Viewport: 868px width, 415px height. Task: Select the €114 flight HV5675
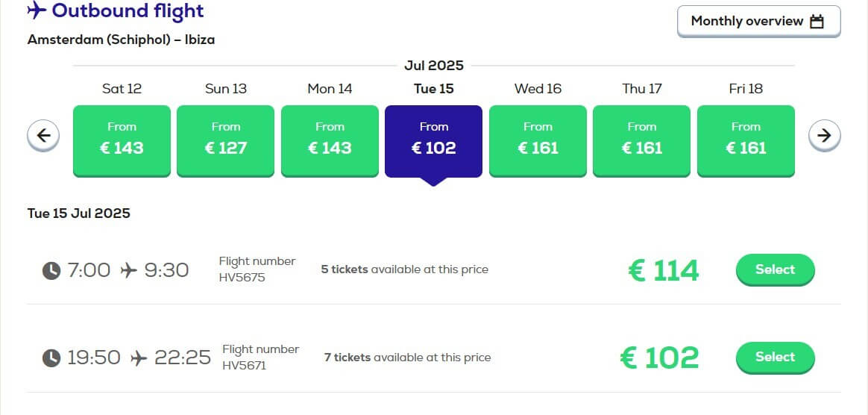click(775, 270)
